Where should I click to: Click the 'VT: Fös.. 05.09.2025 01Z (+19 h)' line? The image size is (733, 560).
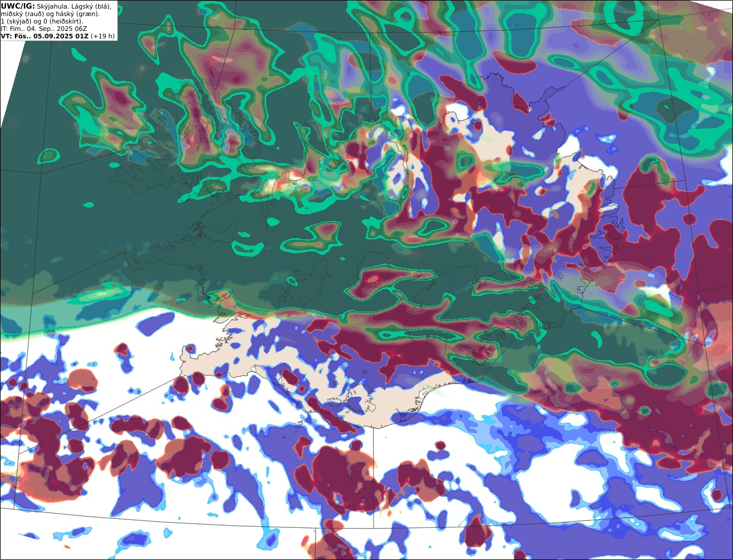(x=58, y=36)
